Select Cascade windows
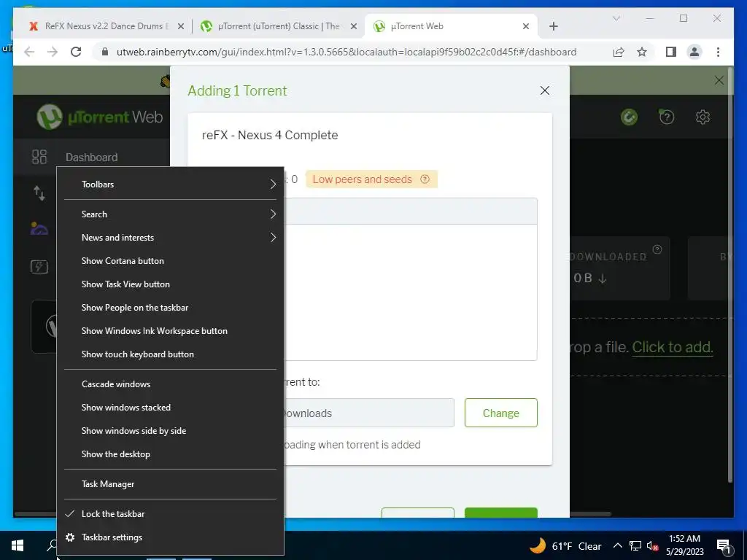Image resolution: width=747 pixels, height=560 pixels. tap(170, 384)
